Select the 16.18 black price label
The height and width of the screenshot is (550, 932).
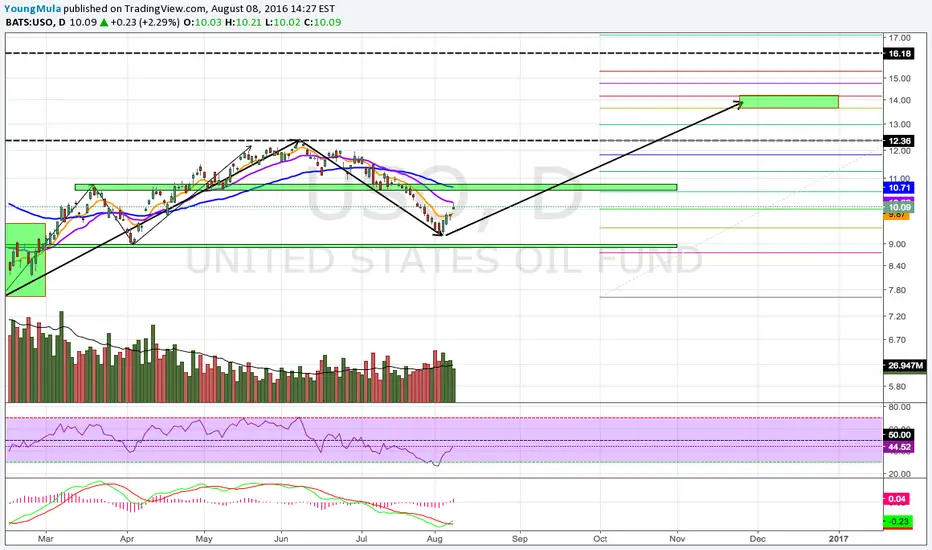(x=899, y=54)
